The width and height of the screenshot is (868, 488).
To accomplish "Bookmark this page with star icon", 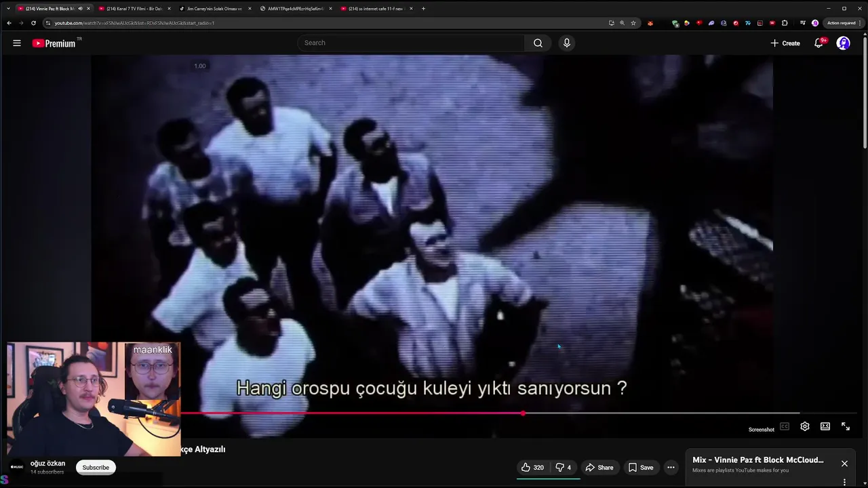I will pos(633,23).
